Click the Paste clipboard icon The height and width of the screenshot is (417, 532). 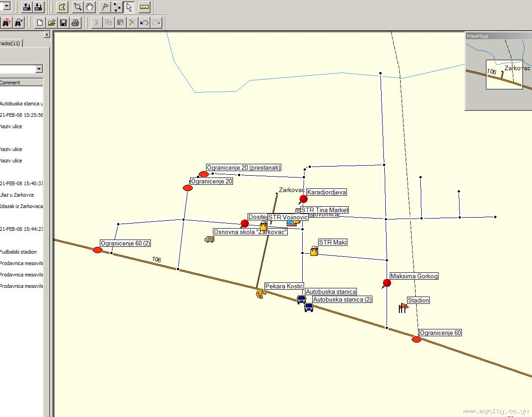120,23
